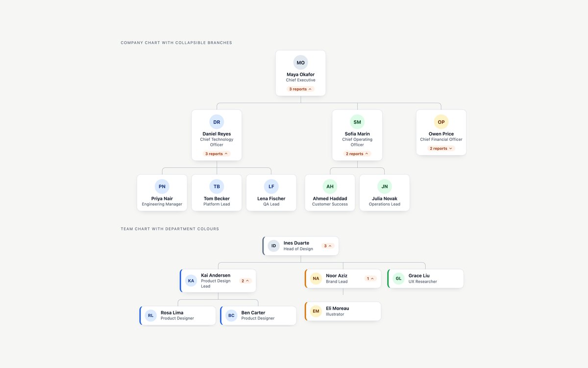The height and width of the screenshot is (368, 588).
Task: Select the Sofia Marin name text
Action: (x=357, y=134)
